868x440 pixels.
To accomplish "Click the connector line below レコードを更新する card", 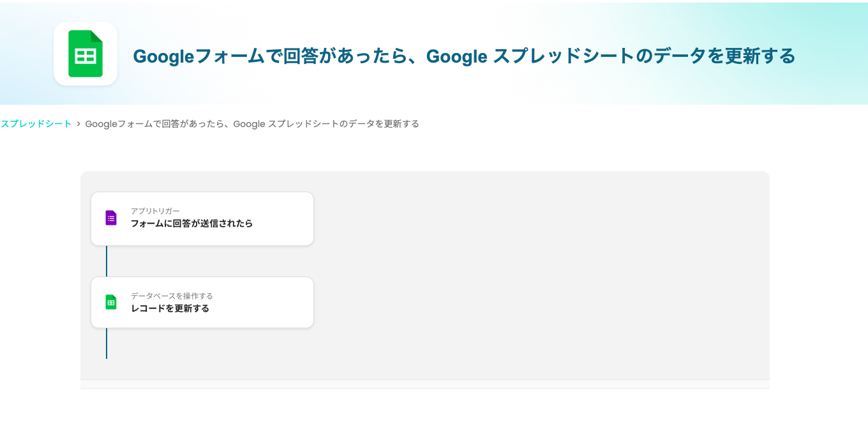I will pyautogui.click(x=107, y=344).
